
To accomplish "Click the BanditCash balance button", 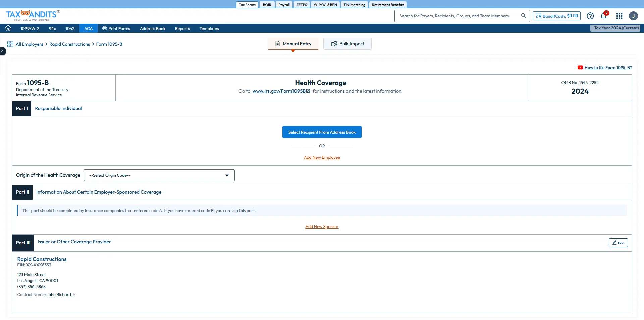I will 557,16.
